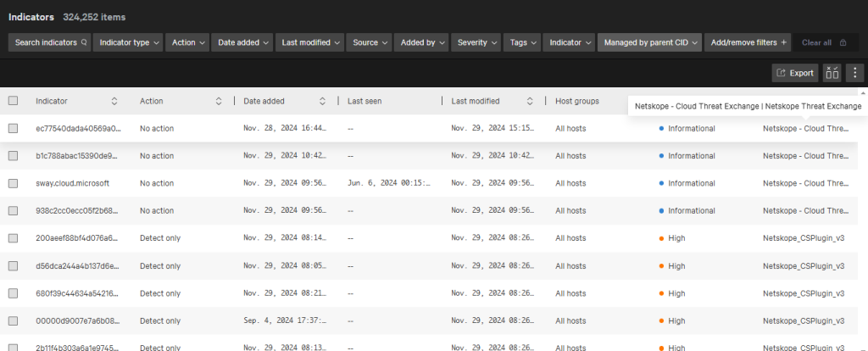Image resolution: width=868 pixels, height=351 pixels.
Task: Sort by the Date added column arrows
Action: [322, 101]
